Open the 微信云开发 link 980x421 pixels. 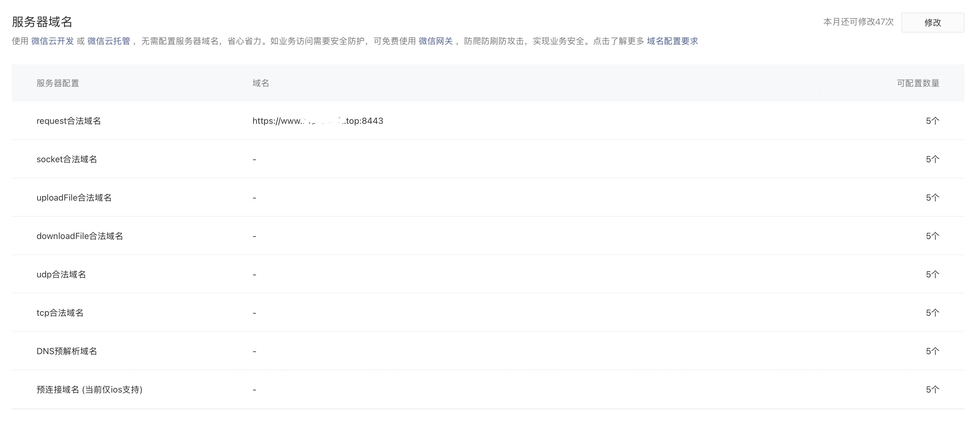pos(53,41)
